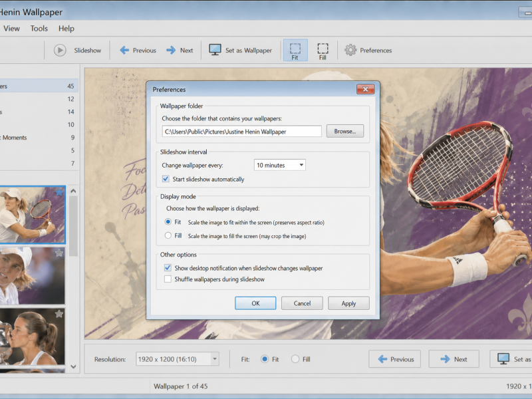Select the category row with count 7
532x399 pixels.
pyautogui.click(x=39, y=163)
